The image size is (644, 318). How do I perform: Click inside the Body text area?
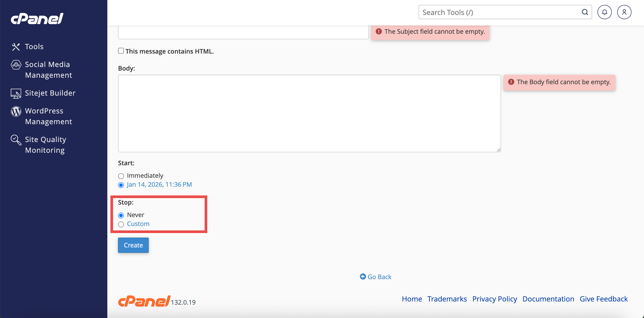pos(309,114)
